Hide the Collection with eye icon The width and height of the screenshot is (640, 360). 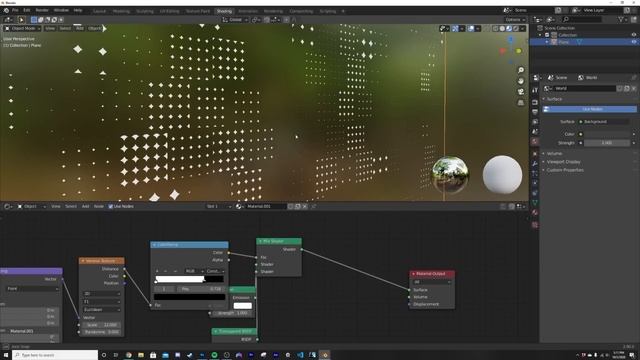633,35
